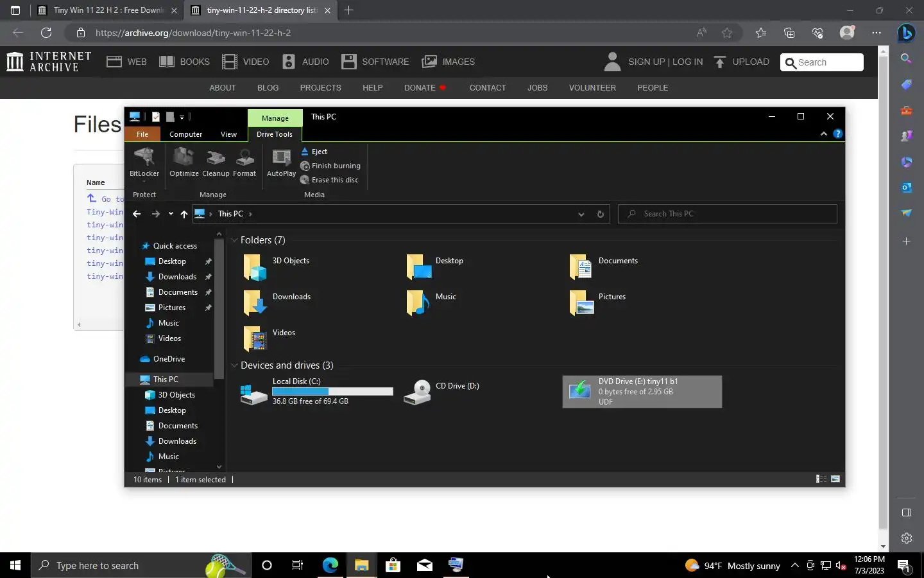Select Local Disk (C:) drive
Image resolution: width=924 pixels, height=578 pixels.
316,391
